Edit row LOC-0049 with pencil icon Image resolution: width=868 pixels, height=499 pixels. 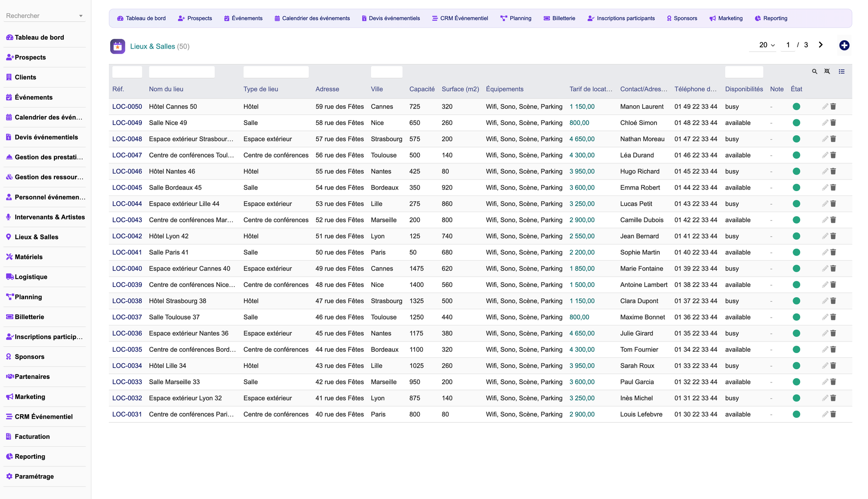click(x=825, y=123)
